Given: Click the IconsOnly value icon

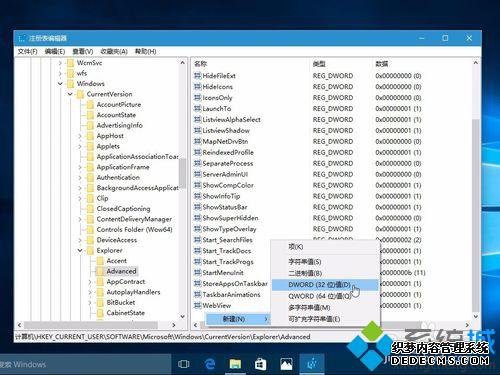Looking at the screenshot, I should point(198,98).
